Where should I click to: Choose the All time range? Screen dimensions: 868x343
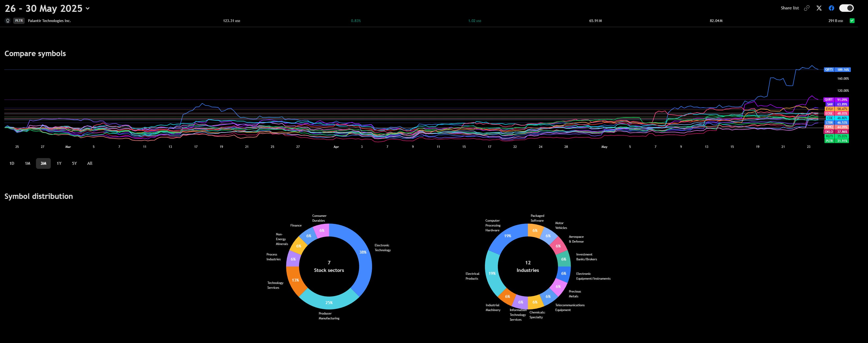pos(90,164)
